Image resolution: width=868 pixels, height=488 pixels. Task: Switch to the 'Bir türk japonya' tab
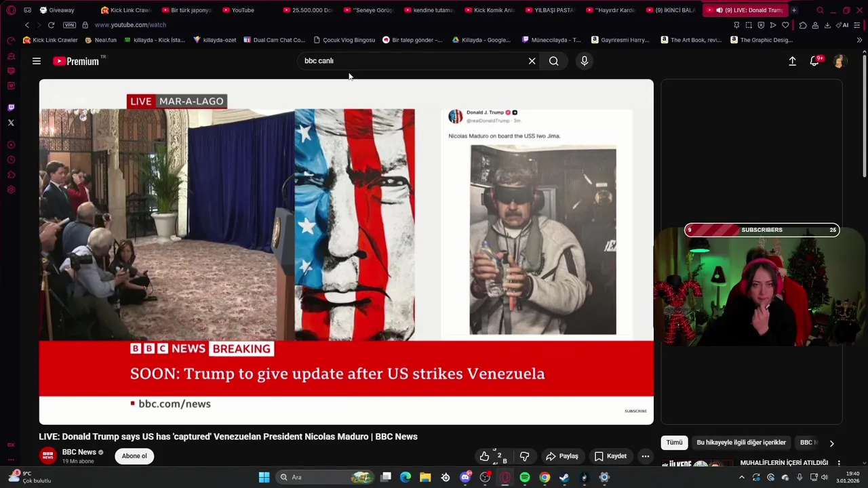tap(186, 10)
